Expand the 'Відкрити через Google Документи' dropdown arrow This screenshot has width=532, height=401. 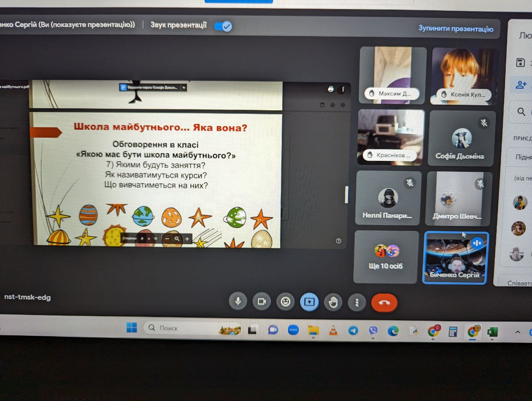pos(184,88)
